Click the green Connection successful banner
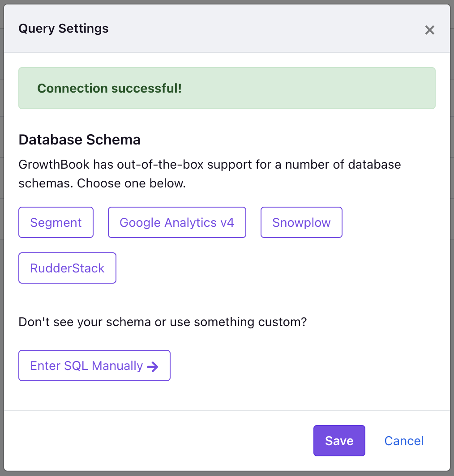454x476 pixels. [x=227, y=88]
